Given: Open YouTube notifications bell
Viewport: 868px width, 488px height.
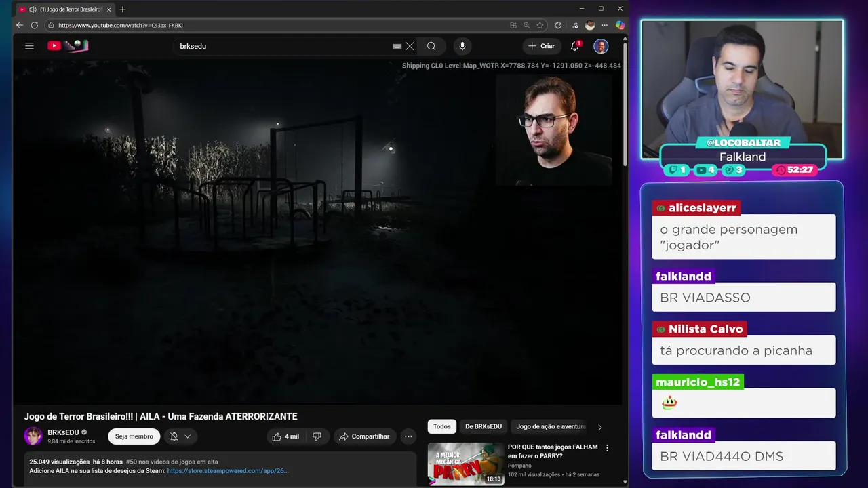Looking at the screenshot, I should (575, 46).
